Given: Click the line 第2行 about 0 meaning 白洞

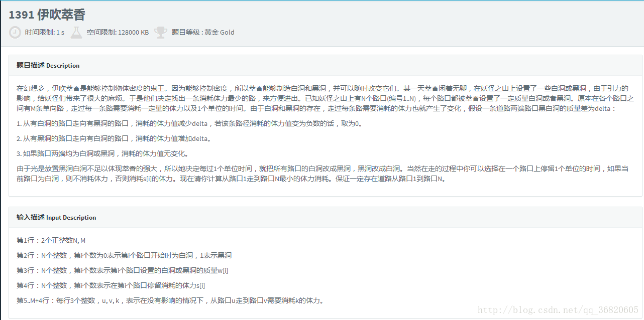Looking at the screenshot, I should (x=124, y=256).
